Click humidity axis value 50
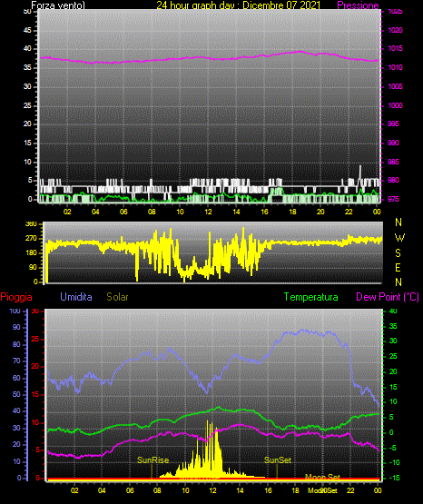423x504 pixels. (16, 394)
